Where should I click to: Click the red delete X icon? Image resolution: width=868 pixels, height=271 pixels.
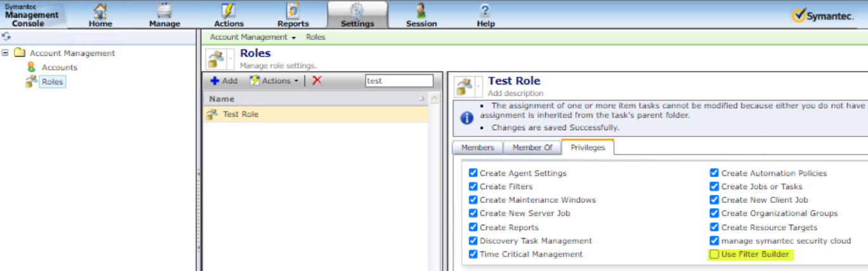click(x=317, y=81)
